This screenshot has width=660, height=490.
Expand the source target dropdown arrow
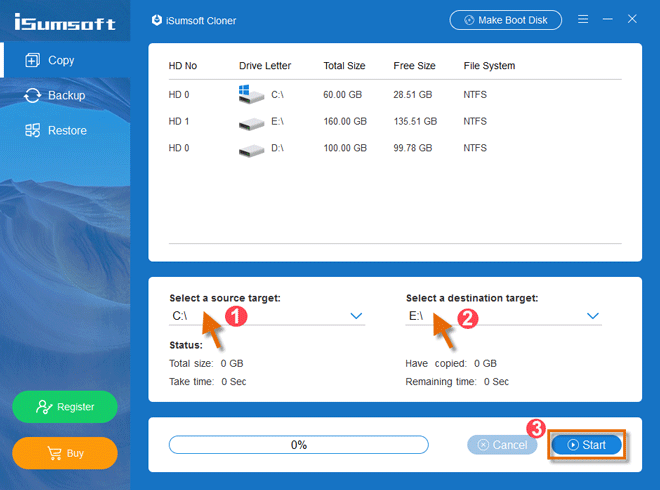coord(356,316)
